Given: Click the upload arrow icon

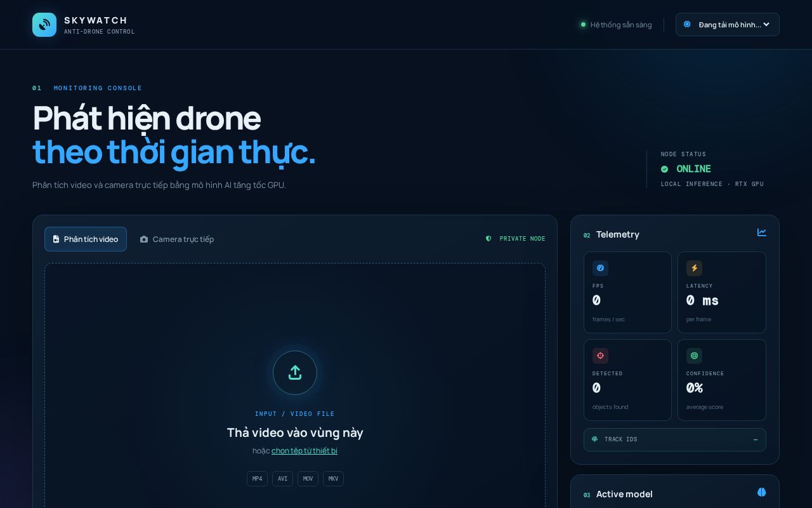Looking at the screenshot, I should (295, 373).
